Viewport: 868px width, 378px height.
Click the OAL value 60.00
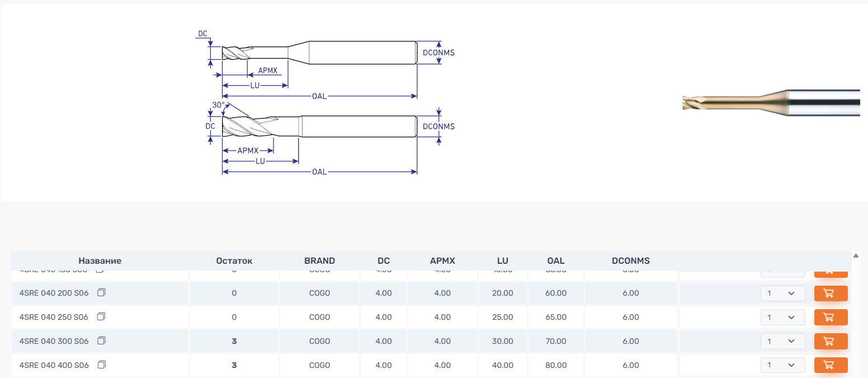tap(556, 293)
